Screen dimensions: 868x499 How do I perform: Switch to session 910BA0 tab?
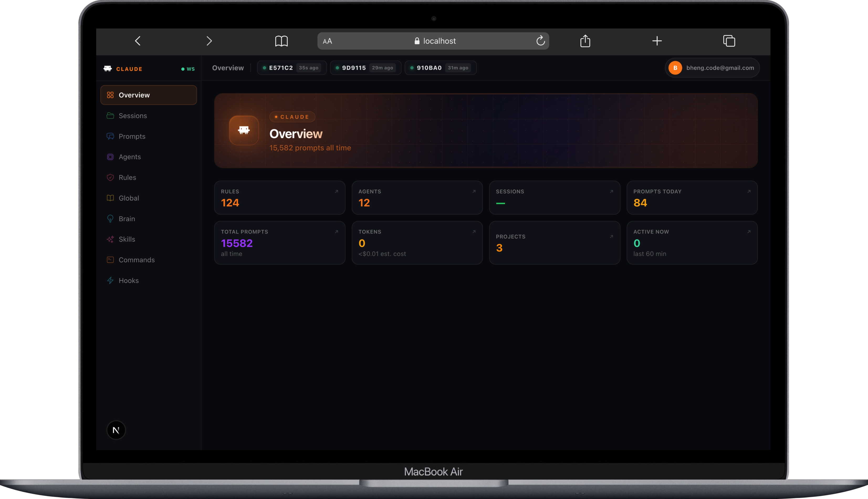[x=440, y=68]
